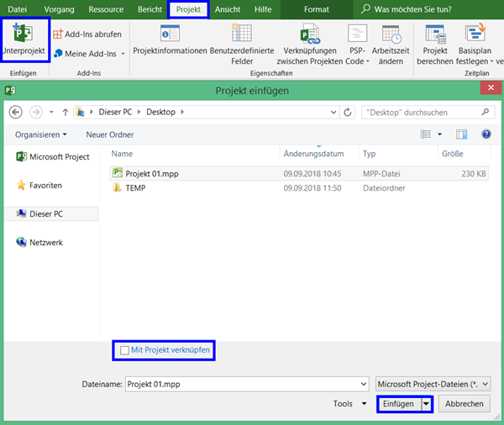Select Netzwerk in the navigation pane
504x425 pixels.
[45, 243]
